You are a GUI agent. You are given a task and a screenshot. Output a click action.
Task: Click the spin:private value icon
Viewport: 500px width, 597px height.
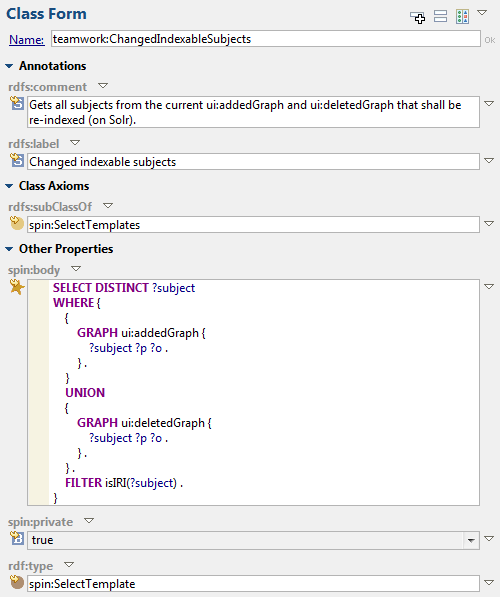[x=17, y=538]
